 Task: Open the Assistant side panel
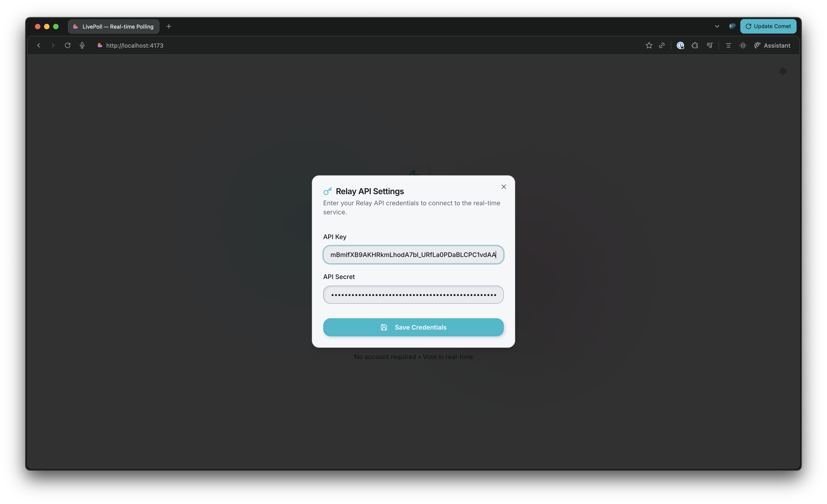pyautogui.click(x=772, y=45)
